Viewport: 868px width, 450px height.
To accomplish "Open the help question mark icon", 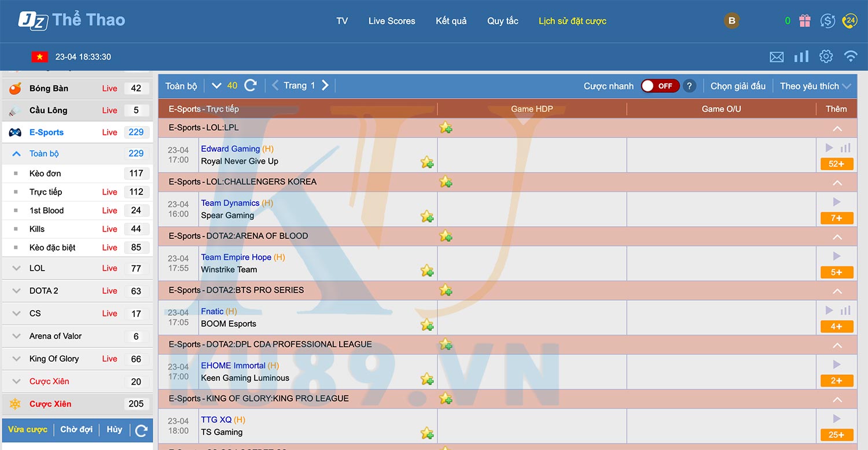I will 689,86.
